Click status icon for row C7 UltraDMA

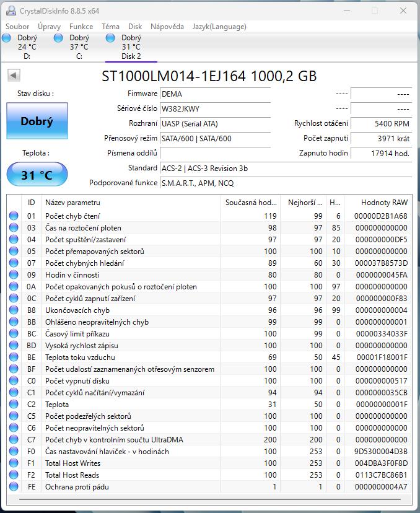point(14,439)
